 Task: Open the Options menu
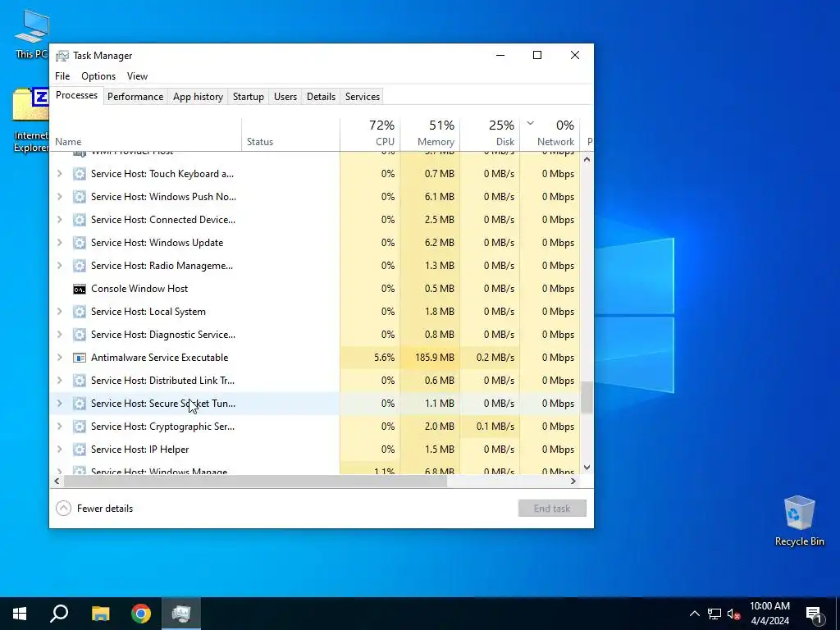pyautogui.click(x=98, y=76)
